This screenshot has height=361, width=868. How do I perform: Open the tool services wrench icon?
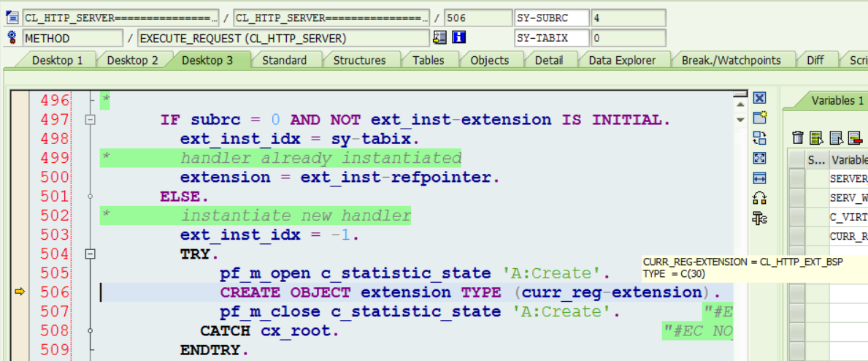759,218
